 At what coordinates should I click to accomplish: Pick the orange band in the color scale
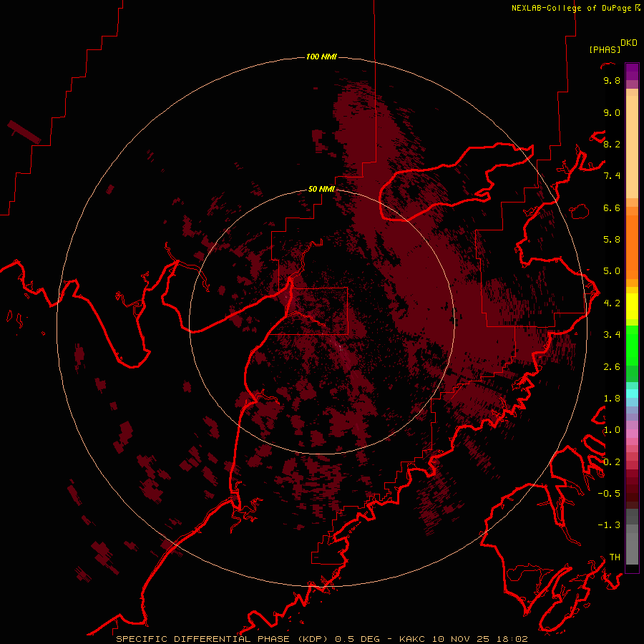[632, 246]
